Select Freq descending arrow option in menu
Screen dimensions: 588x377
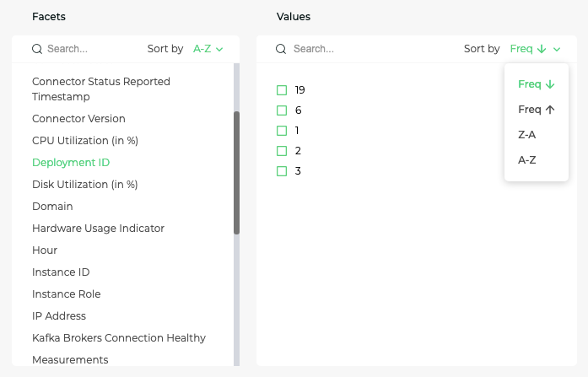click(537, 84)
